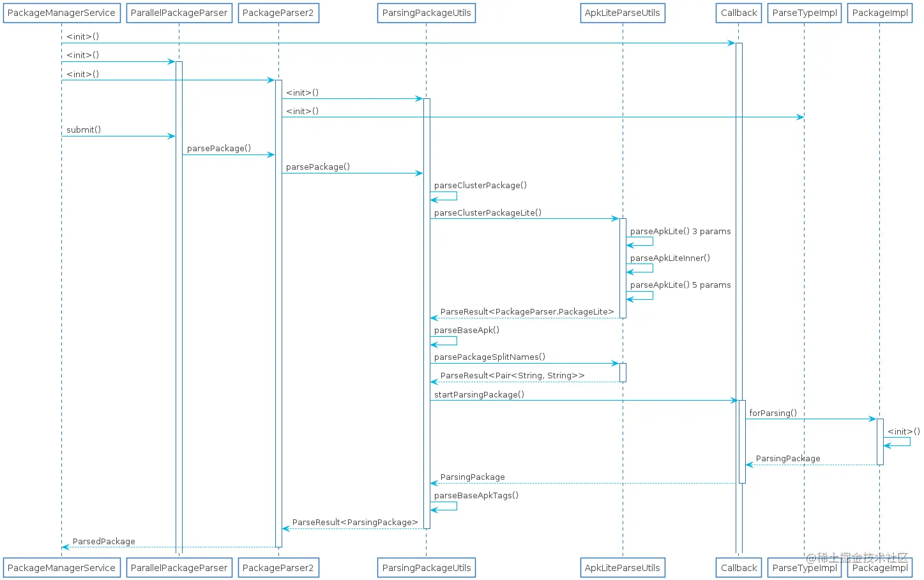The height and width of the screenshot is (580, 924).
Task: Click the <init>() self-call label on PackageImpl
Action: [904, 431]
